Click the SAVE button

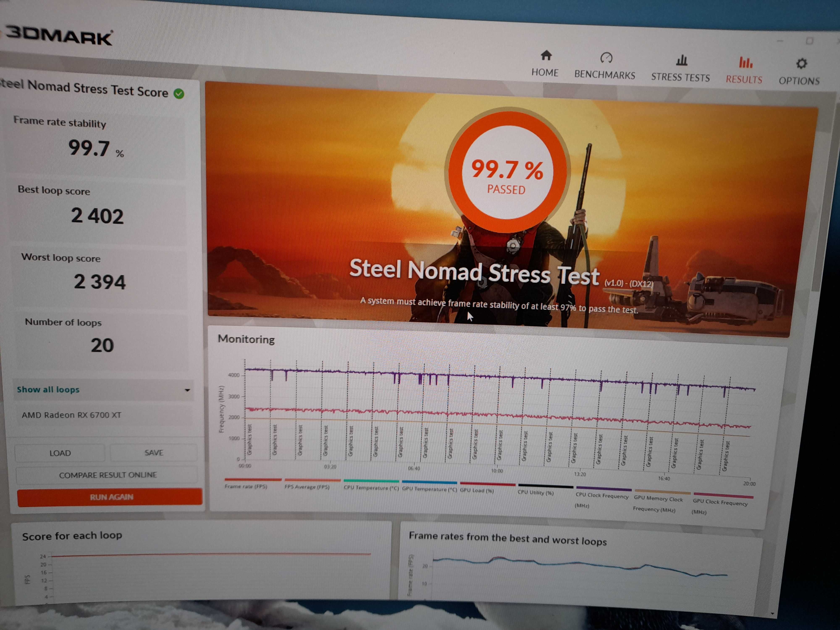[154, 453]
